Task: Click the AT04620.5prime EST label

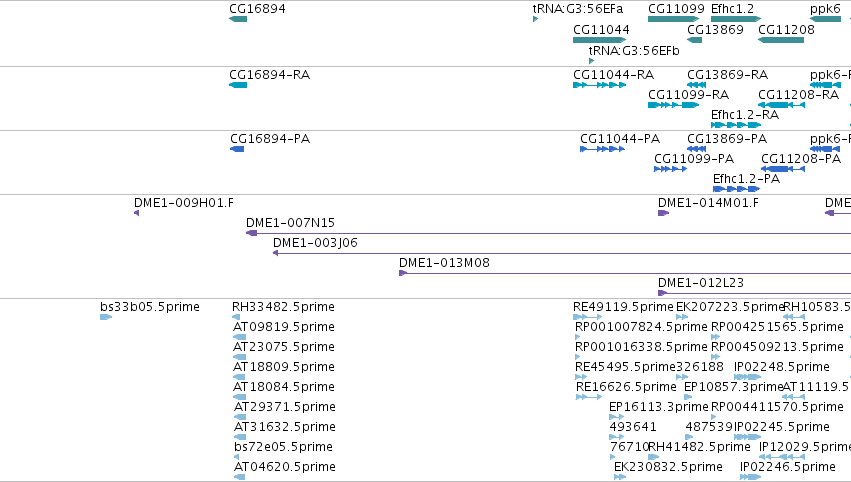Action: [x=285, y=467]
